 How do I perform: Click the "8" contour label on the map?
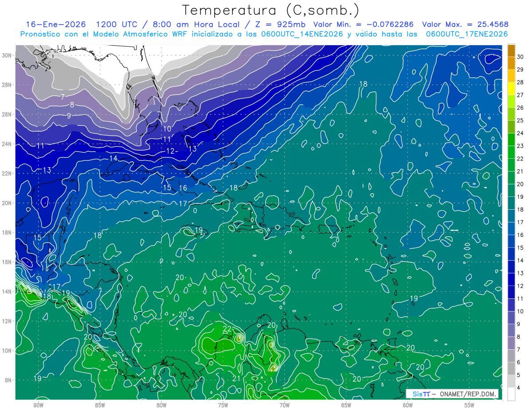click(x=72, y=105)
